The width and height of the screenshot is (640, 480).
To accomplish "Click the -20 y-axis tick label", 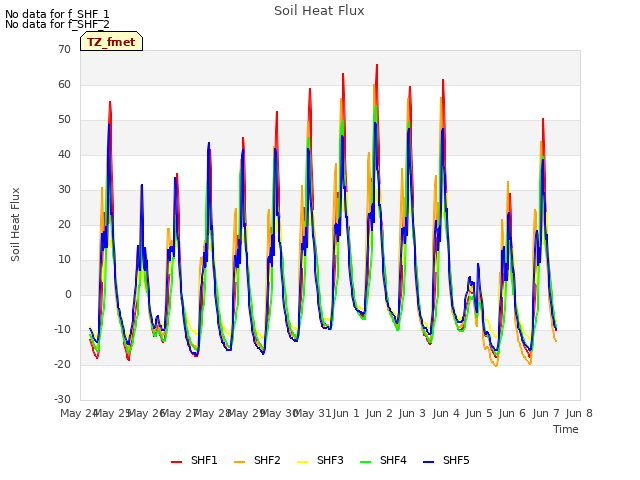I will (62, 364).
